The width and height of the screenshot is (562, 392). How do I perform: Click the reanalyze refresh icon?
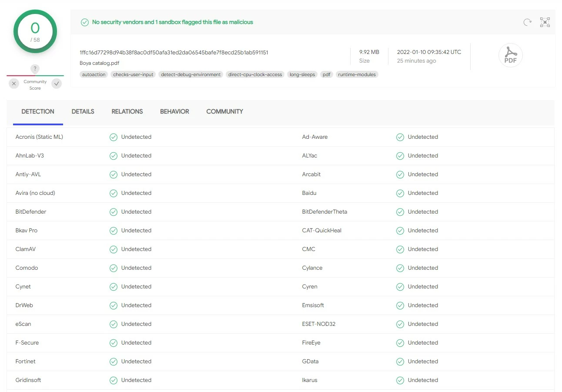click(527, 22)
